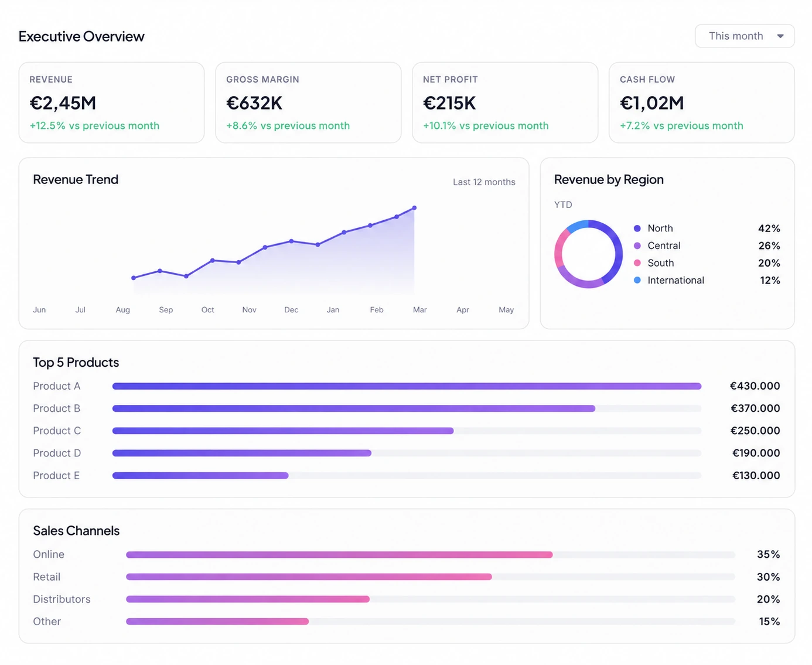Click the Central legend color dot
Image resolution: width=812 pixels, height=665 pixels.
click(x=637, y=245)
